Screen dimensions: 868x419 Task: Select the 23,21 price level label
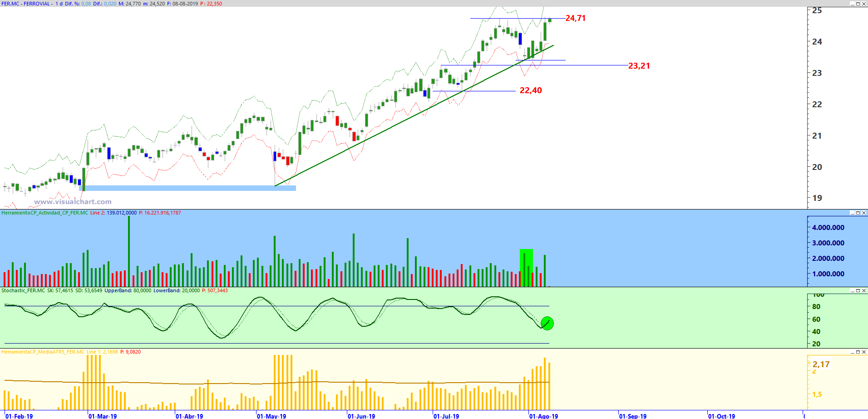tap(639, 66)
